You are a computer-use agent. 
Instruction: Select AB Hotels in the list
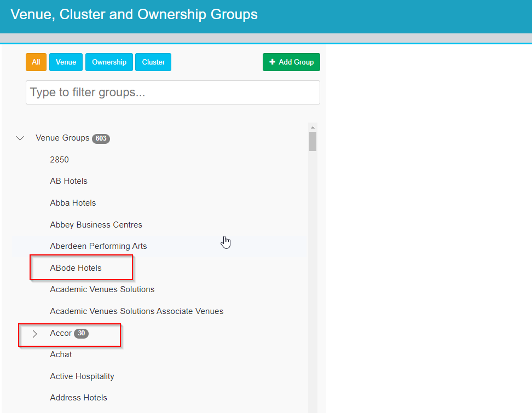68,181
